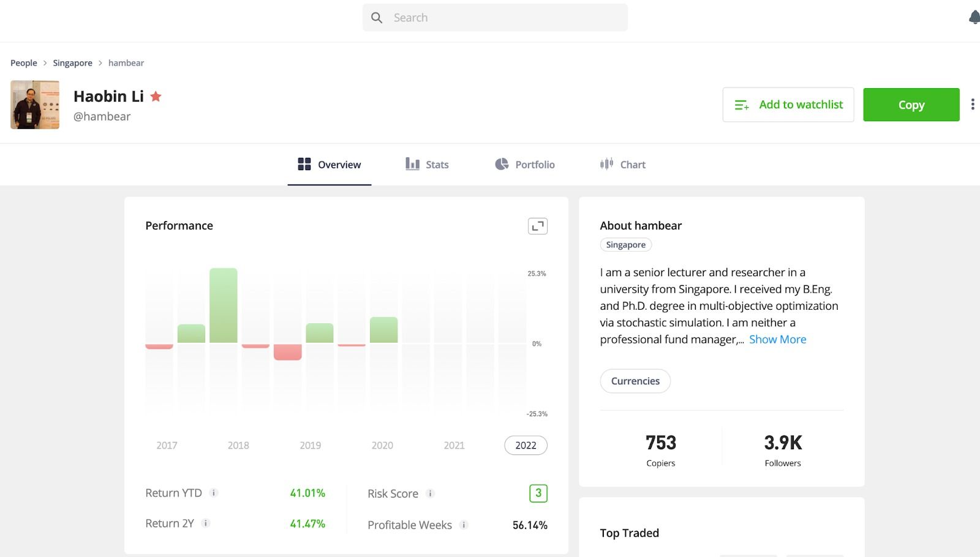Viewport: 980px width, 557px height.
Task: Click the Singapore breadcrumb link
Action: pos(72,63)
